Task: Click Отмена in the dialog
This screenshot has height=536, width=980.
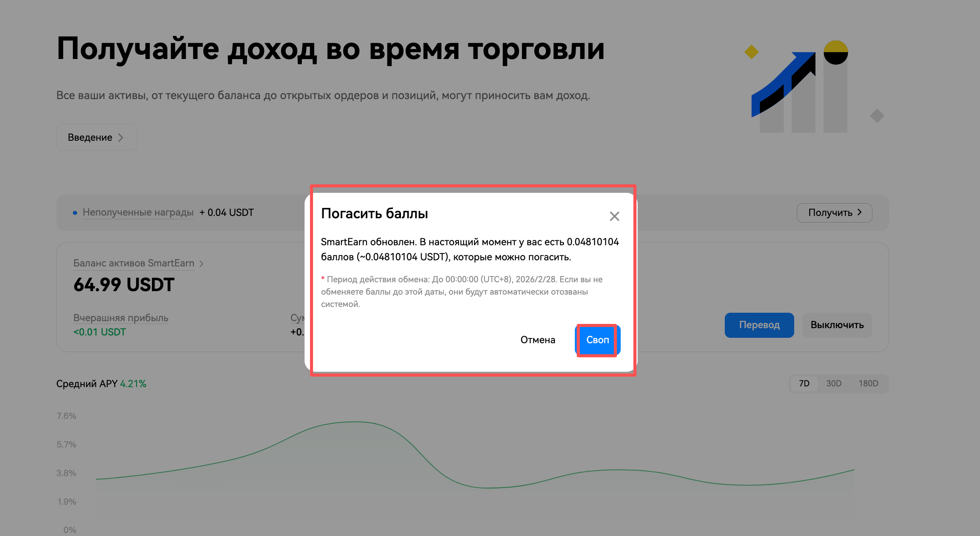Action: point(537,340)
